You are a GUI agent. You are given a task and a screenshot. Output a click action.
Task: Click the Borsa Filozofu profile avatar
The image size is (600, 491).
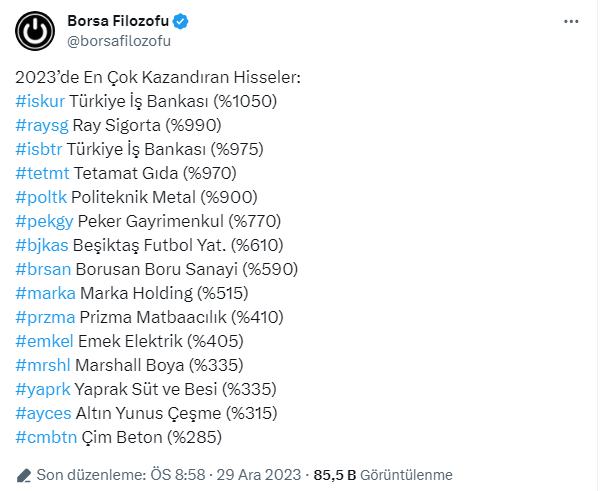tap(35, 30)
